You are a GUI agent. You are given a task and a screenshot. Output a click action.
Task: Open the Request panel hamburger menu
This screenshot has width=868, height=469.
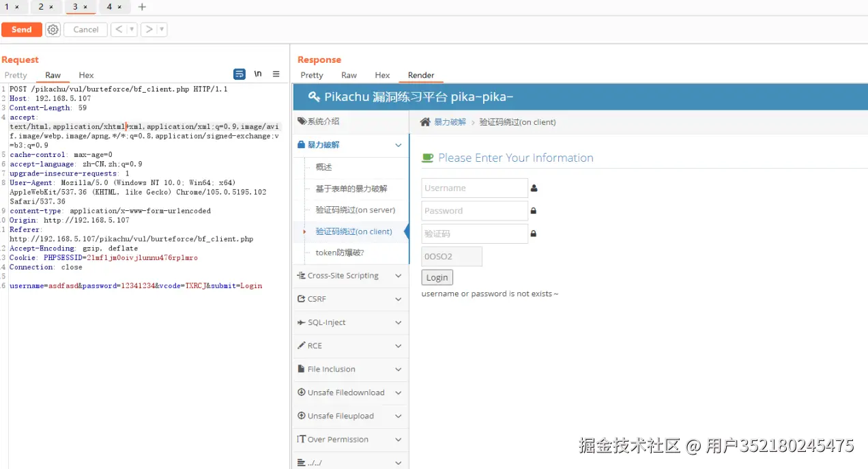276,74
